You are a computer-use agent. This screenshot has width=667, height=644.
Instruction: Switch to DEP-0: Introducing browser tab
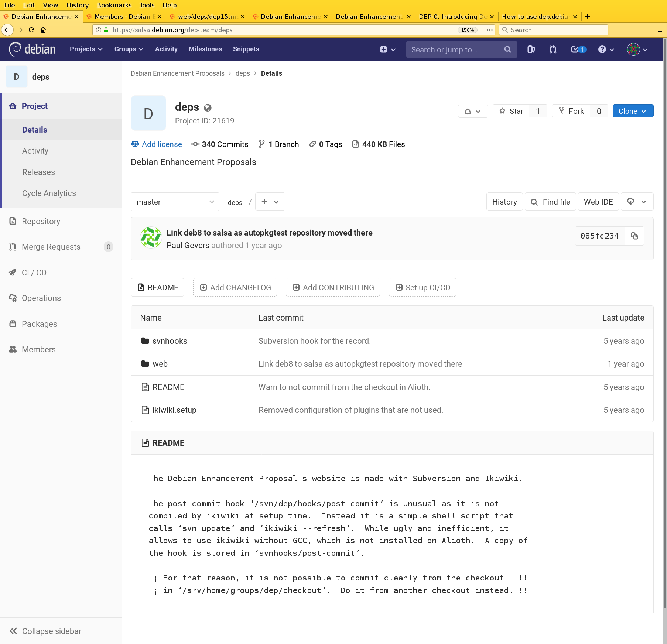point(456,16)
